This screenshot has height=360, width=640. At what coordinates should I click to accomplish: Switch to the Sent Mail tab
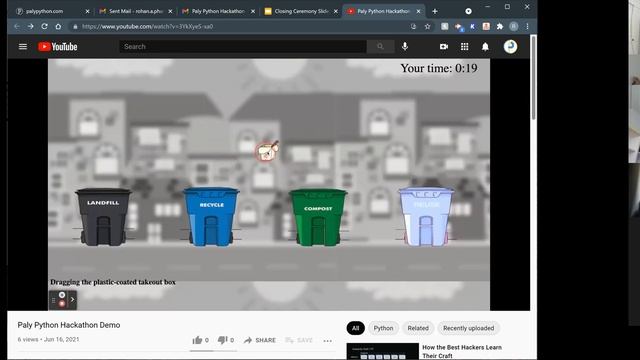click(x=136, y=11)
